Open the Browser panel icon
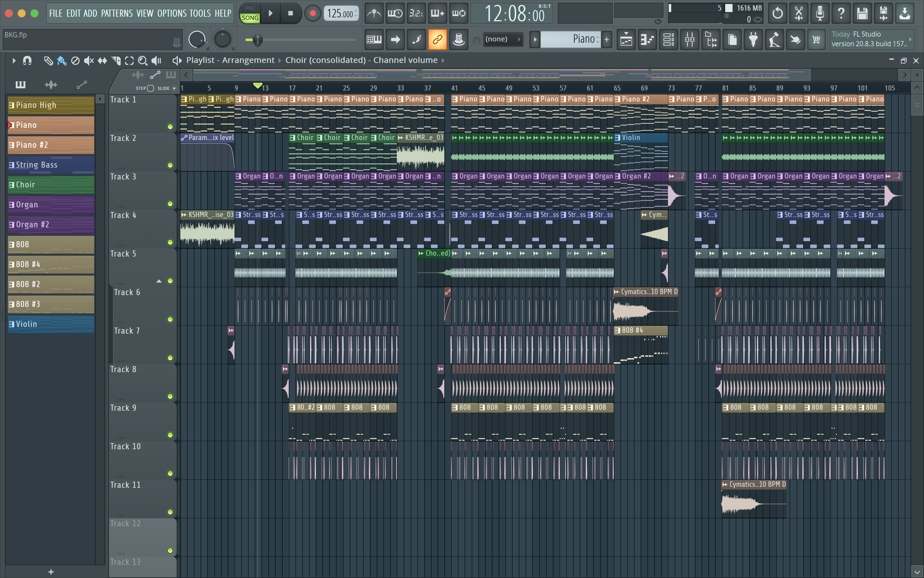Screen dimensions: 924x578 pyautogui.click(x=711, y=39)
